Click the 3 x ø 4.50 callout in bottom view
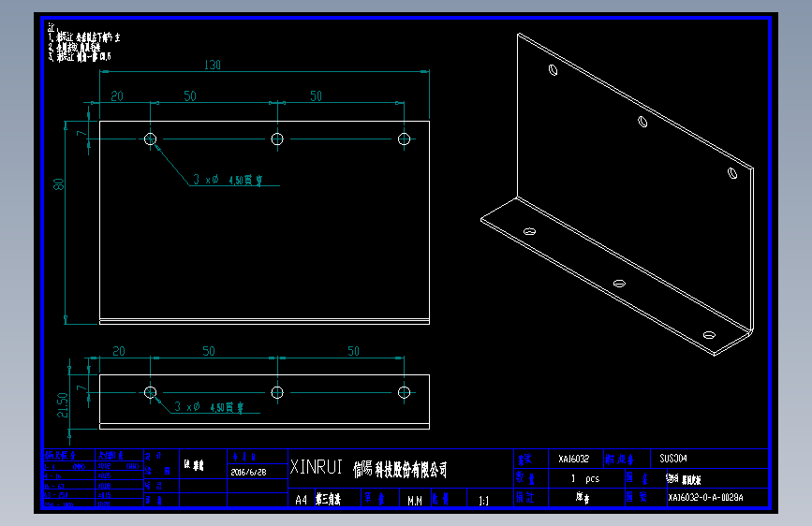The width and height of the screenshot is (812, 526). 209,407
